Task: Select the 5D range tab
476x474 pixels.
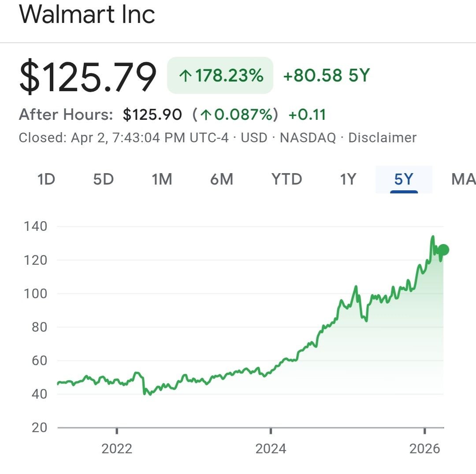Action: click(x=104, y=179)
